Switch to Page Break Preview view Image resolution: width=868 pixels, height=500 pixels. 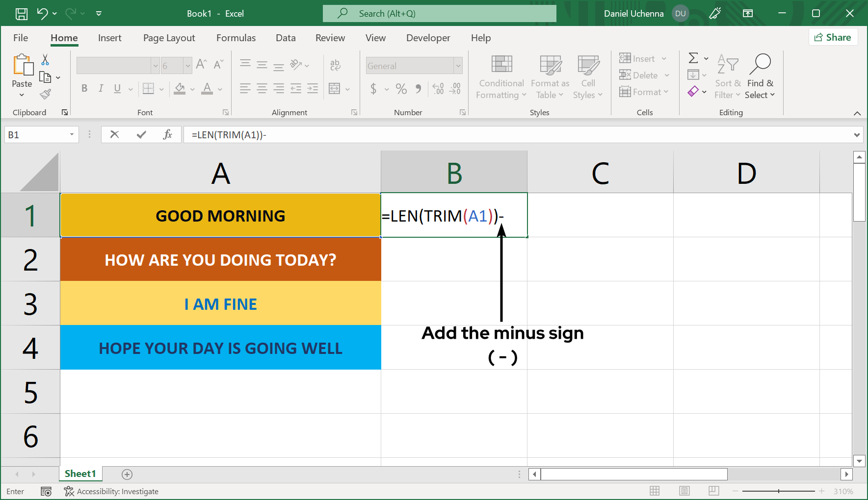pos(714,491)
